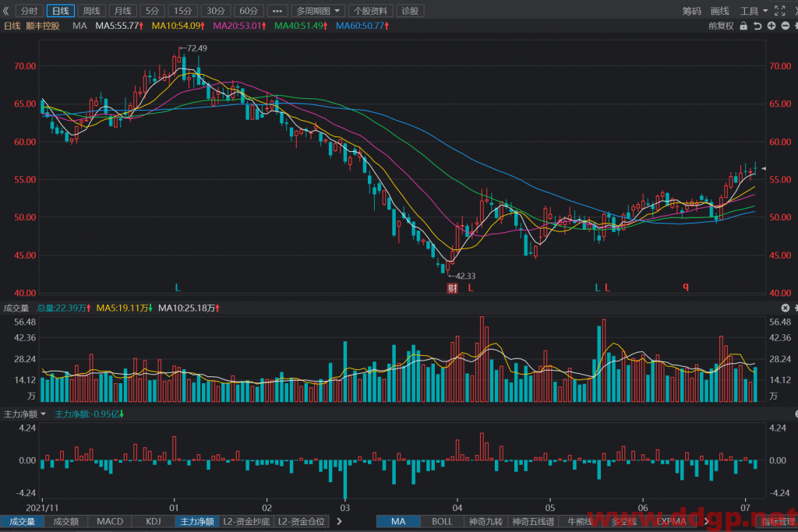The width and height of the screenshot is (798, 532).
Task: Click the red L marker next to 财
Action: tap(471, 288)
